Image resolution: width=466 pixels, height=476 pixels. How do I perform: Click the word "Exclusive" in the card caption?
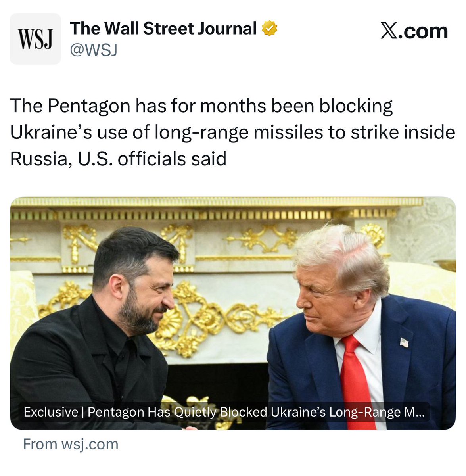51,412
